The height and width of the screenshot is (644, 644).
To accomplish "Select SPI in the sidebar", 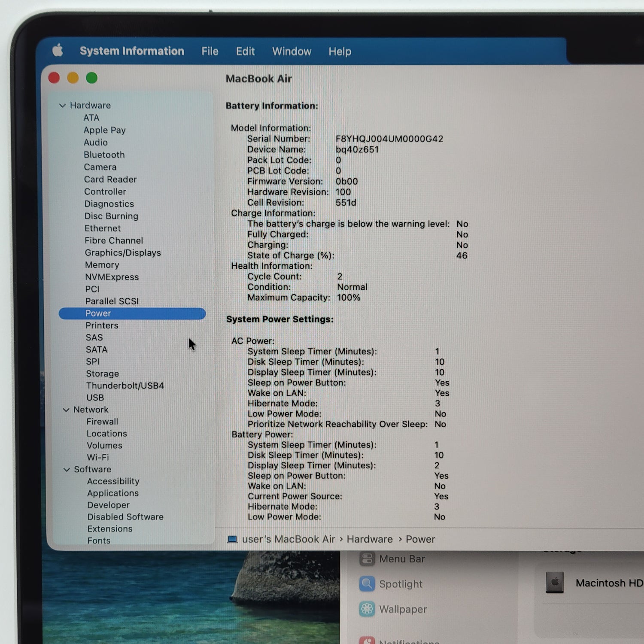I will click(x=93, y=361).
